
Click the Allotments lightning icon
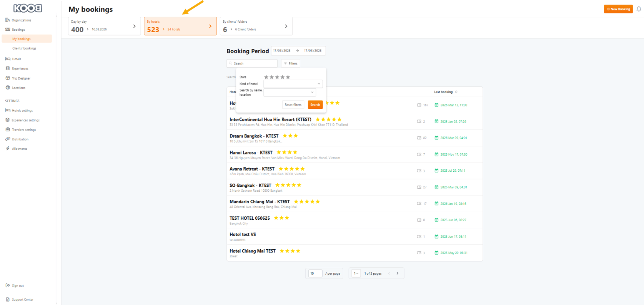point(8,149)
